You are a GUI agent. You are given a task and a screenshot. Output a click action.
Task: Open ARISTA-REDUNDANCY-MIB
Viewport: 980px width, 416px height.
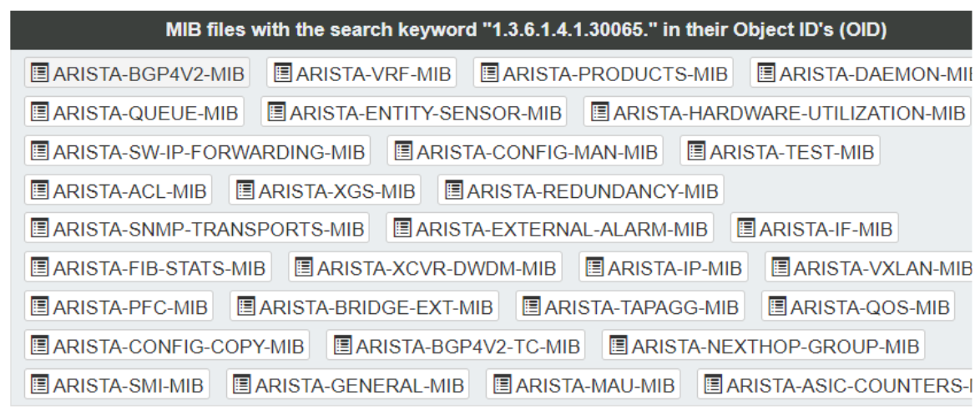[x=581, y=190]
